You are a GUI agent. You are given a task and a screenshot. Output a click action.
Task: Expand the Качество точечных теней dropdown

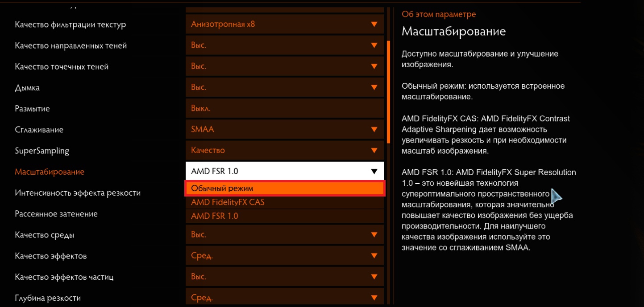tap(285, 66)
